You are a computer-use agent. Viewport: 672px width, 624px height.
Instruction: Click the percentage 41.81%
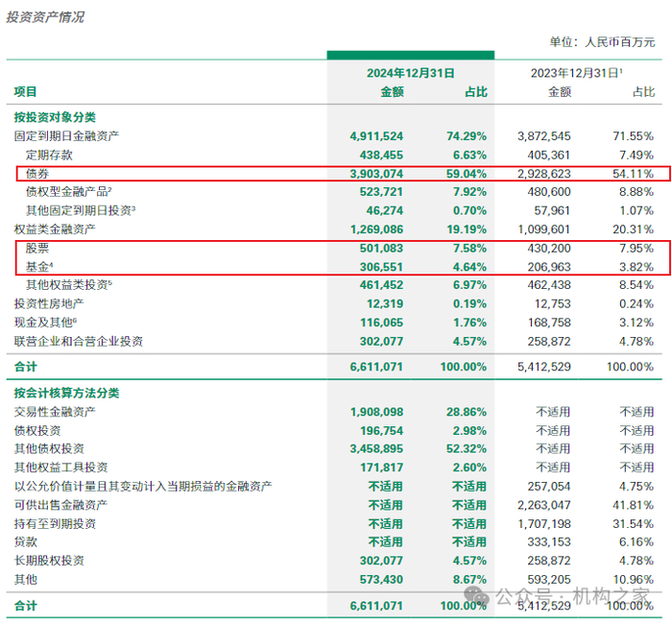(x=633, y=505)
